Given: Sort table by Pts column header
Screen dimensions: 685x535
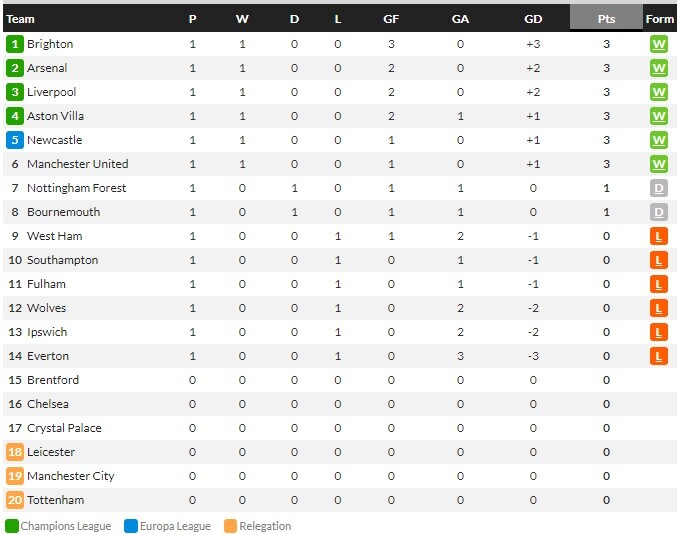Looking at the screenshot, I should (606, 19).
